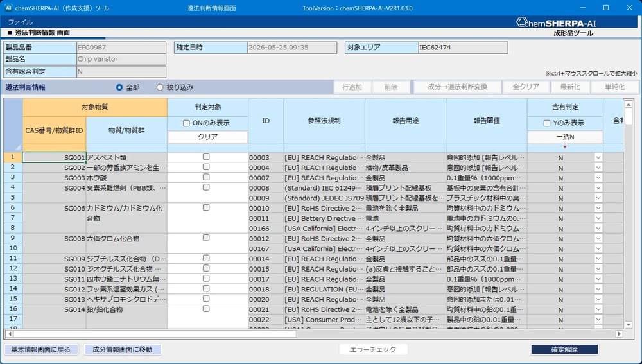
Task: Select the 全部 radio button
Action: pyautogui.click(x=119, y=87)
